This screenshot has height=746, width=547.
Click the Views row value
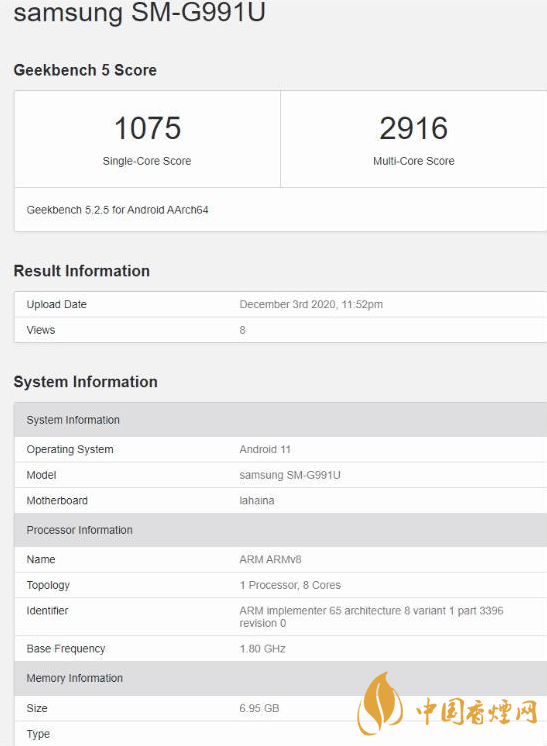[x=243, y=330]
